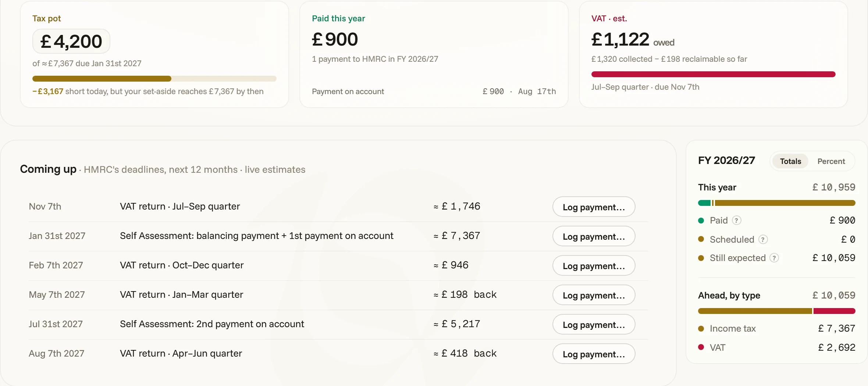Click the green Paid legend dot
868x386 pixels.
[x=701, y=221]
